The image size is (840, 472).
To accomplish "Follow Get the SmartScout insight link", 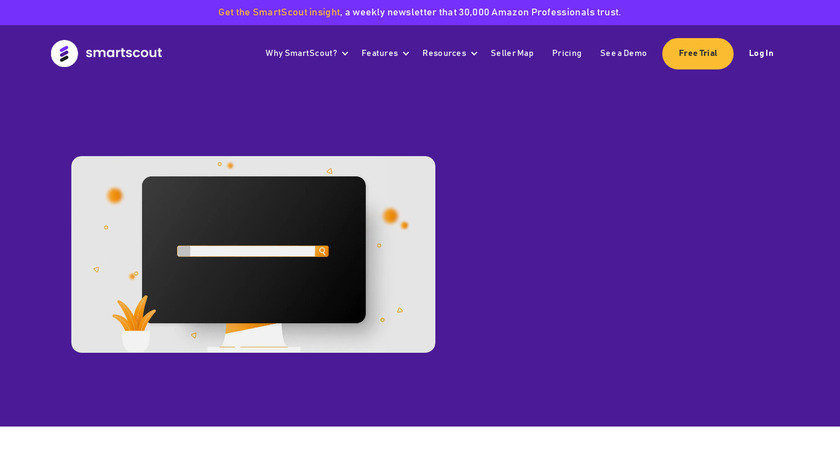I will [279, 12].
